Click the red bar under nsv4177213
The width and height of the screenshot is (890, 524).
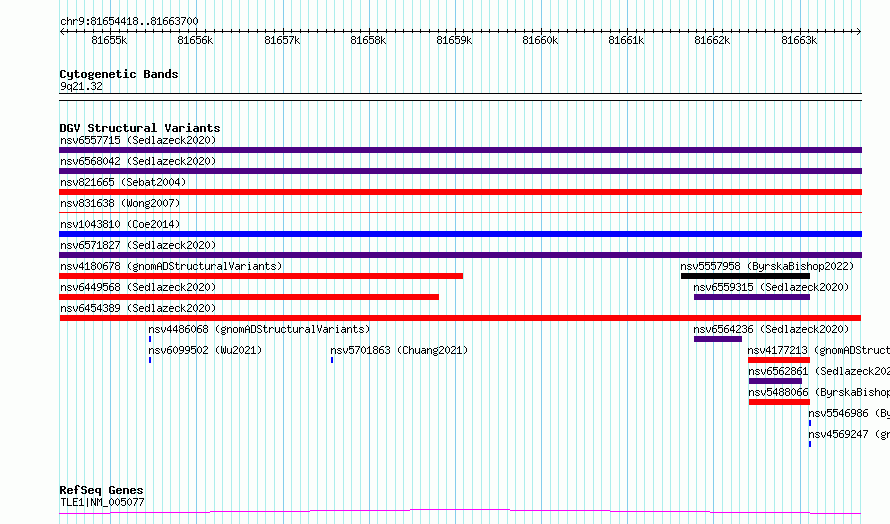779,360
